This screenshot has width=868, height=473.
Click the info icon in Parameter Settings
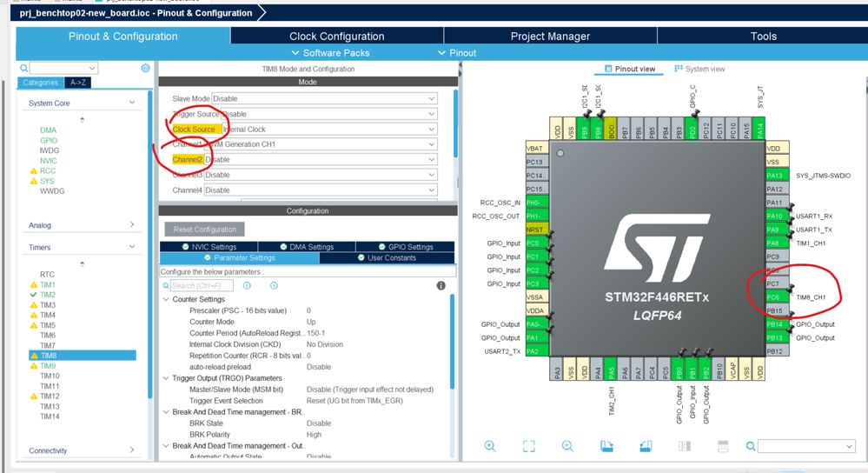(x=441, y=286)
